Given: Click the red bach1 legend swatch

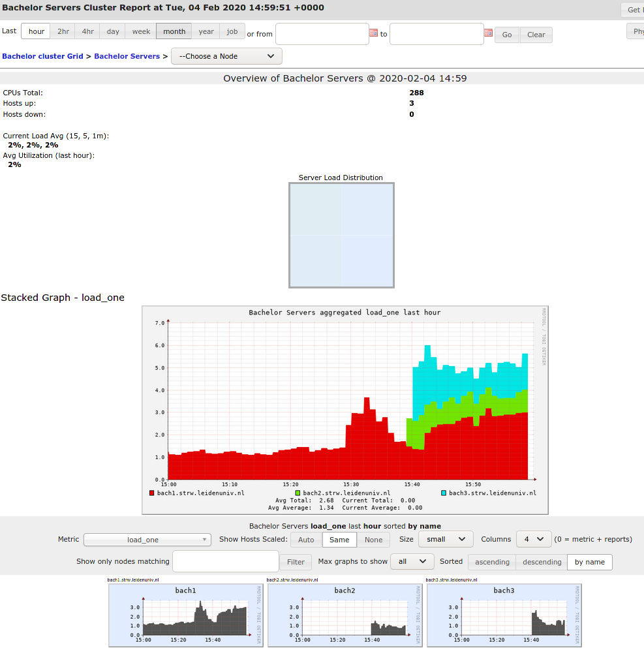Looking at the screenshot, I should click(152, 493).
